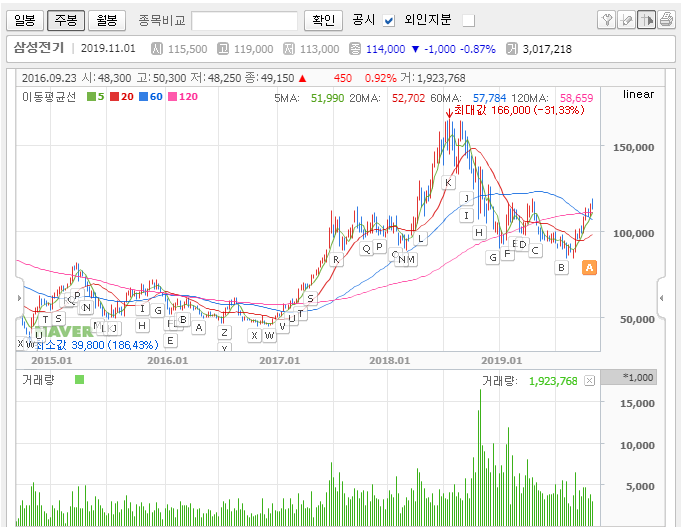Select the pencil drawing tool
Viewport: 682px width, 527px height.
[x=626, y=20]
